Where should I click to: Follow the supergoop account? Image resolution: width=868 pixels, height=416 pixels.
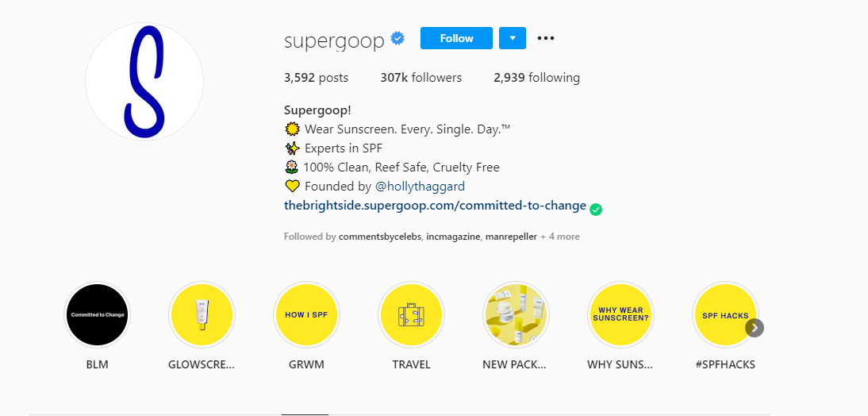pos(456,38)
